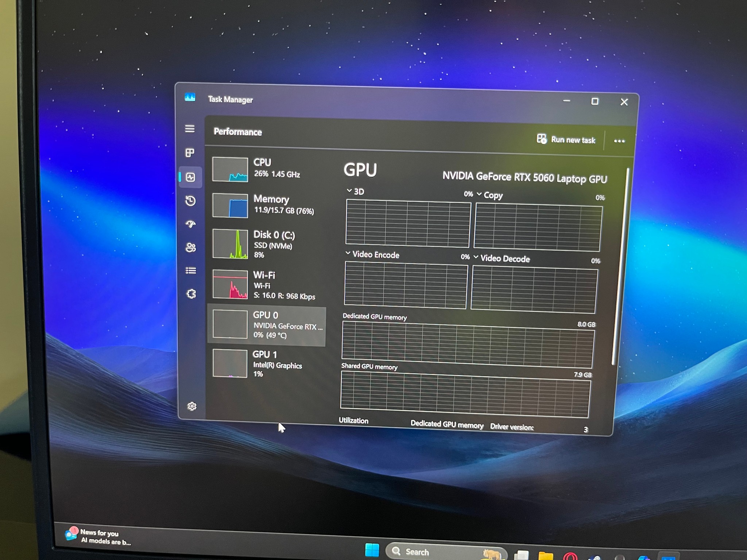Maximize the Task Manager window
The height and width of the screenshot is (560, 747).
[x=595, y=101]
